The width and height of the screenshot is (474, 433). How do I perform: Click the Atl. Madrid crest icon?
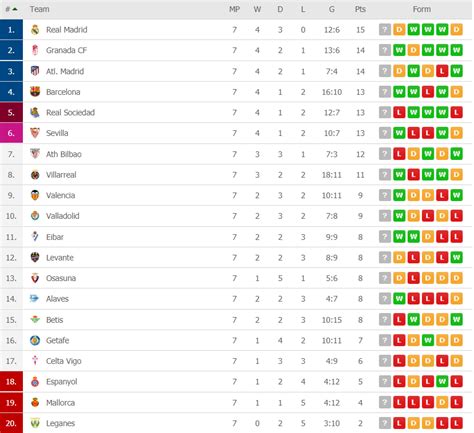(x=35, y=71)
